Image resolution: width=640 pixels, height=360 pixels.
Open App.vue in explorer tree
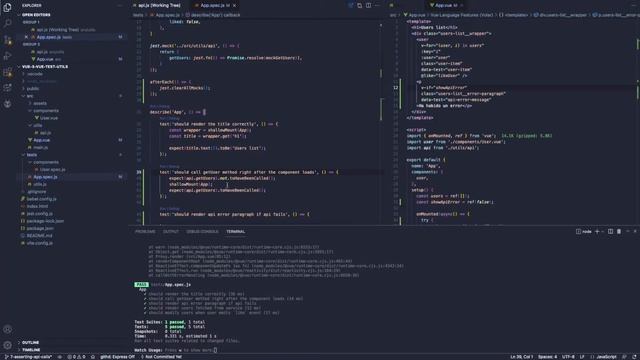[41, 140]
